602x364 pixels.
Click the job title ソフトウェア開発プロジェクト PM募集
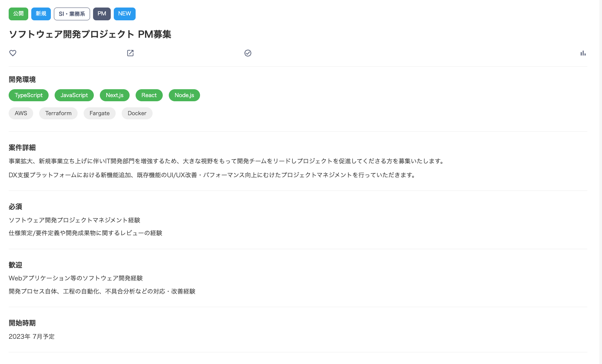[x=90, y=34]
